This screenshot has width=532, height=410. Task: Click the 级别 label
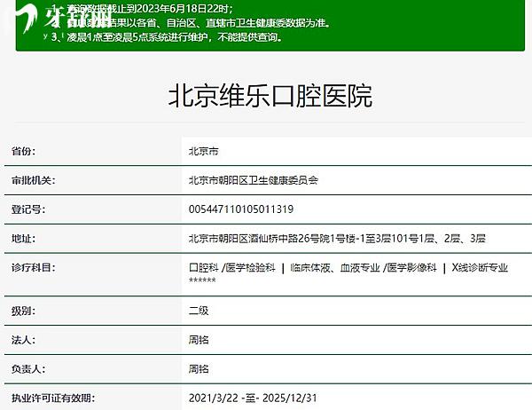23,311
